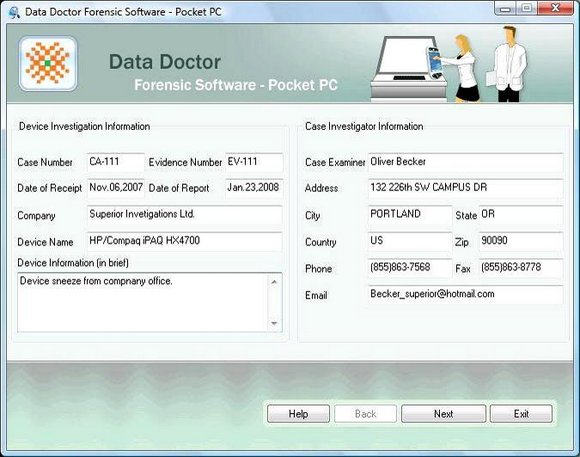Select the Evidence Number field
This screenshot has height=457, width=580.
pyautogui.click(x=254, y=162)
